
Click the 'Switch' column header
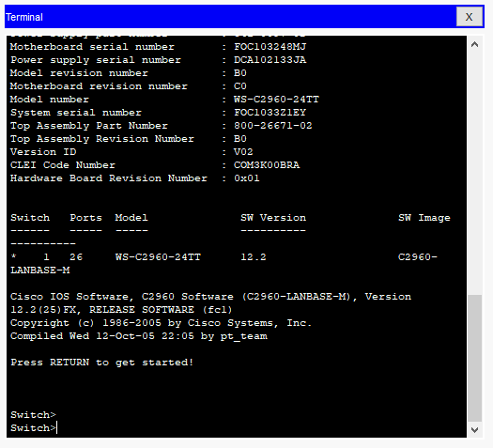30,218
